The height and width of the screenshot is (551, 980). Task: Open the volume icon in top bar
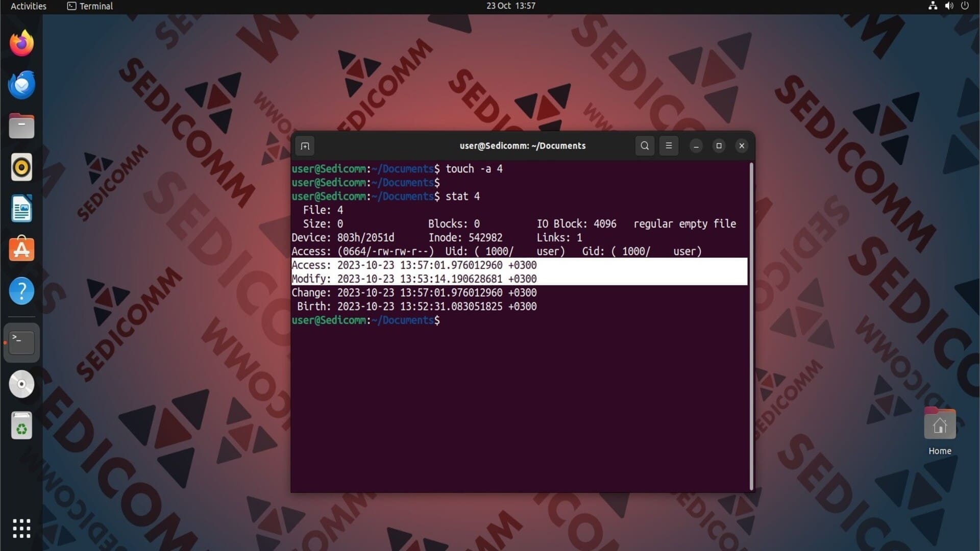[949, 6]
